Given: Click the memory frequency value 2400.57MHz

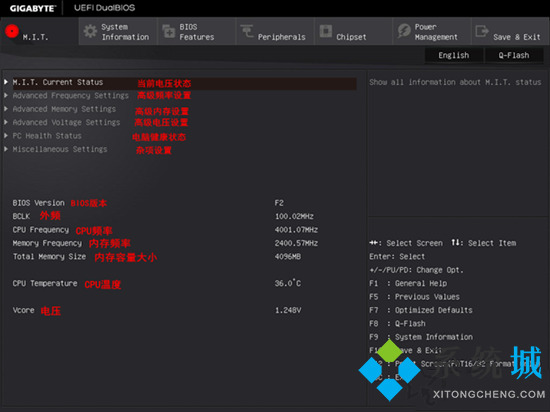Looking at the screenshot, I should (x=296, y=243).
